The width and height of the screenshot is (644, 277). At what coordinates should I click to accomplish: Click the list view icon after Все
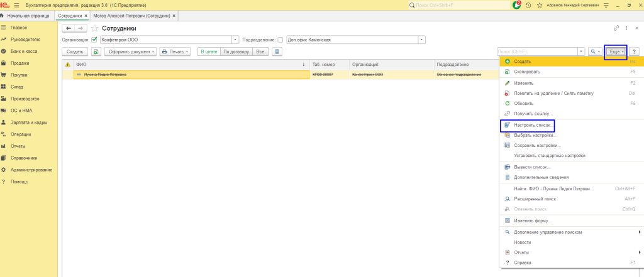pyautogui.click(x=277, y=52)
